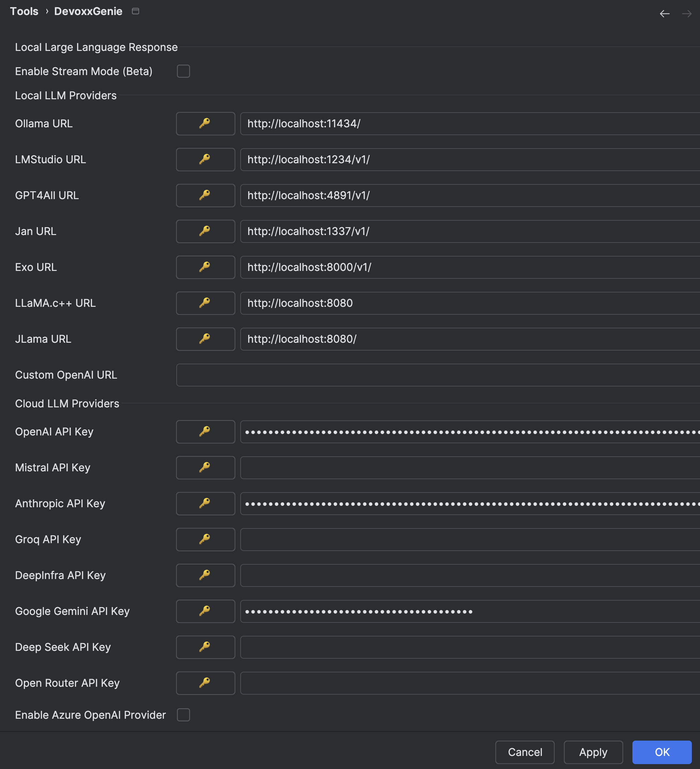Focus the Mistral API Key input field
The width and height of the screenshot is (700, 769).
pyautogui.click(x=470, y=468)
